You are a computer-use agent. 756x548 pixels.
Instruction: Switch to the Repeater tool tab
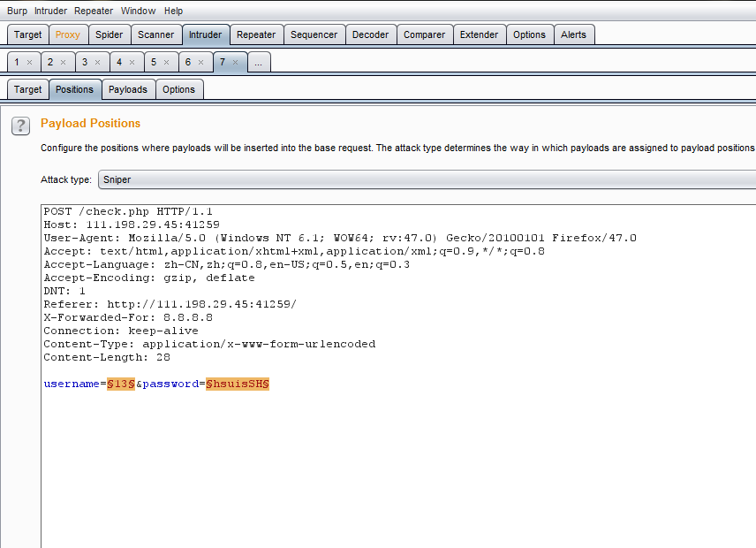[256, 34]
